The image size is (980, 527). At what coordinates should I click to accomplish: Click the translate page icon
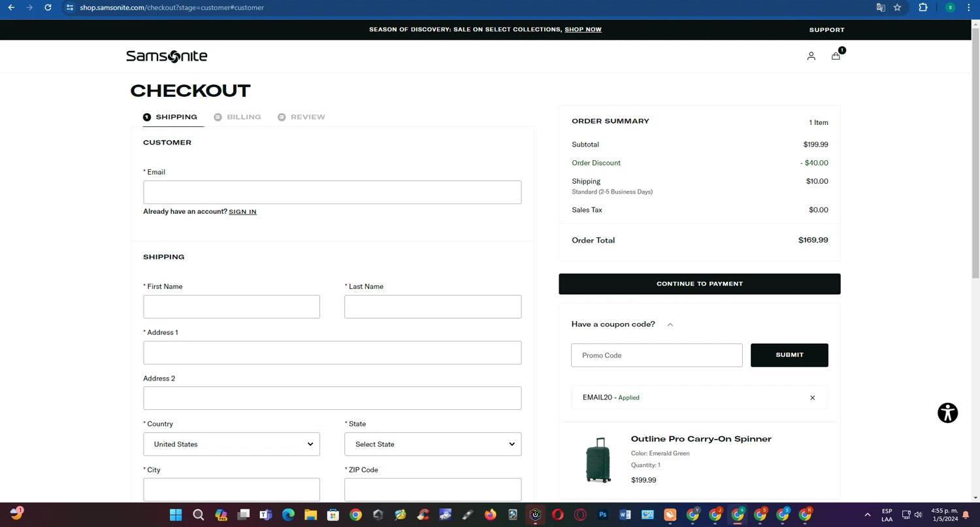(881, 7)
